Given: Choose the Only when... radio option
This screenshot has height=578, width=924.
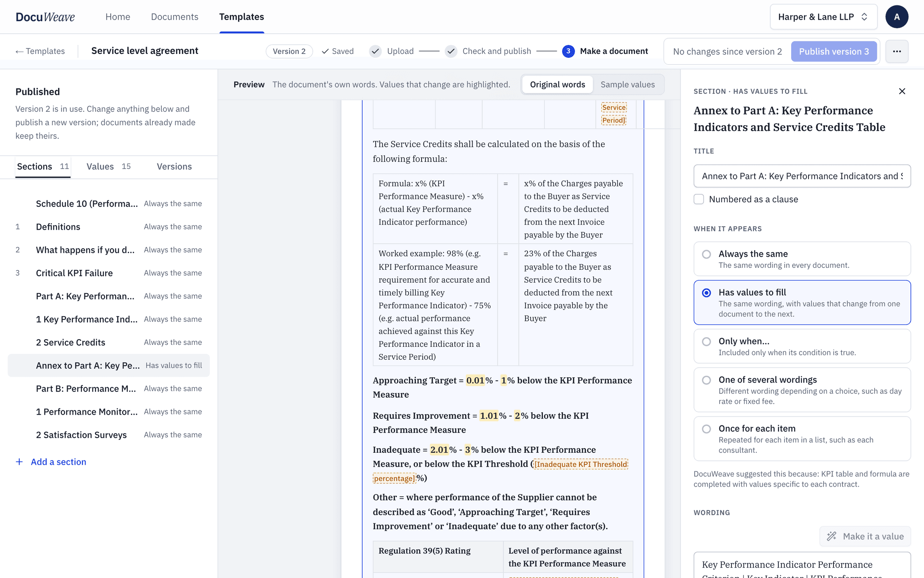Looking at the screenshot, I should [x=802, y=346].
